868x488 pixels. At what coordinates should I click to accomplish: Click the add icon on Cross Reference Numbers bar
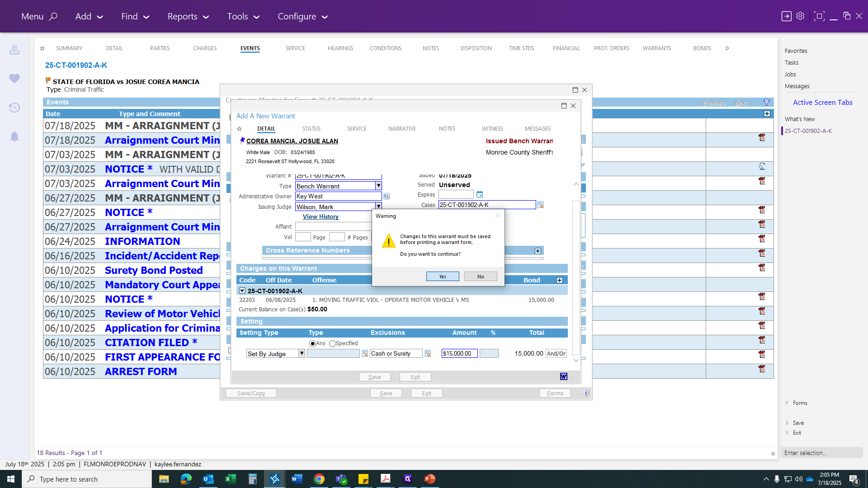[x=538, y=251]
